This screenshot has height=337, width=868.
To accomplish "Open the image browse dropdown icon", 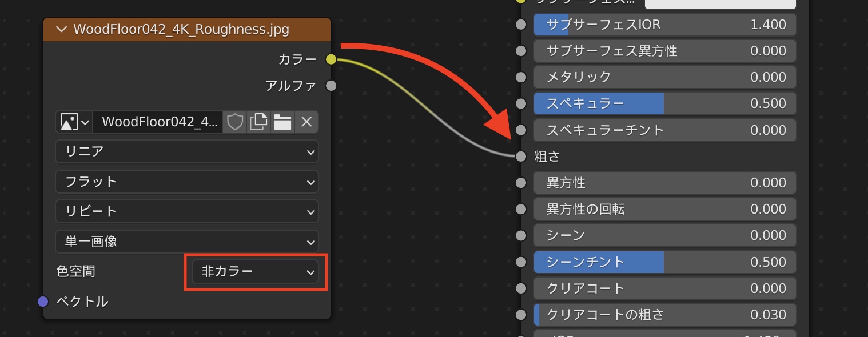I will pos(74,122).
